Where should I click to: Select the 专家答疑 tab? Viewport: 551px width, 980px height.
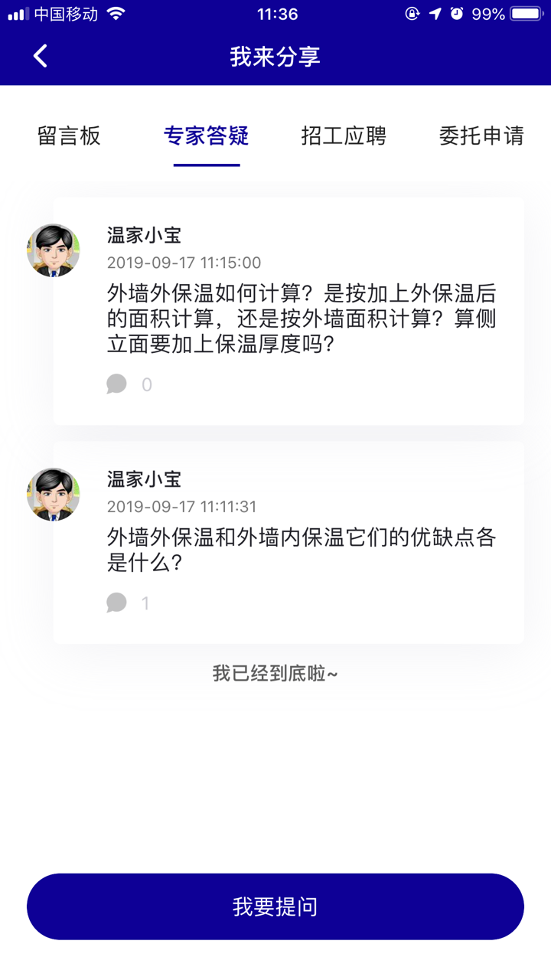(x=207, y=136)
